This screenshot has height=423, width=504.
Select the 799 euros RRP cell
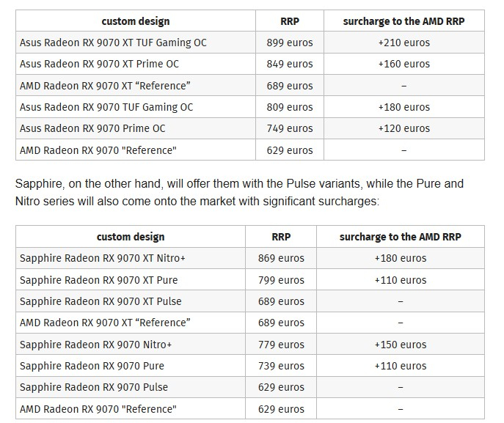click(x=281, y=280)
